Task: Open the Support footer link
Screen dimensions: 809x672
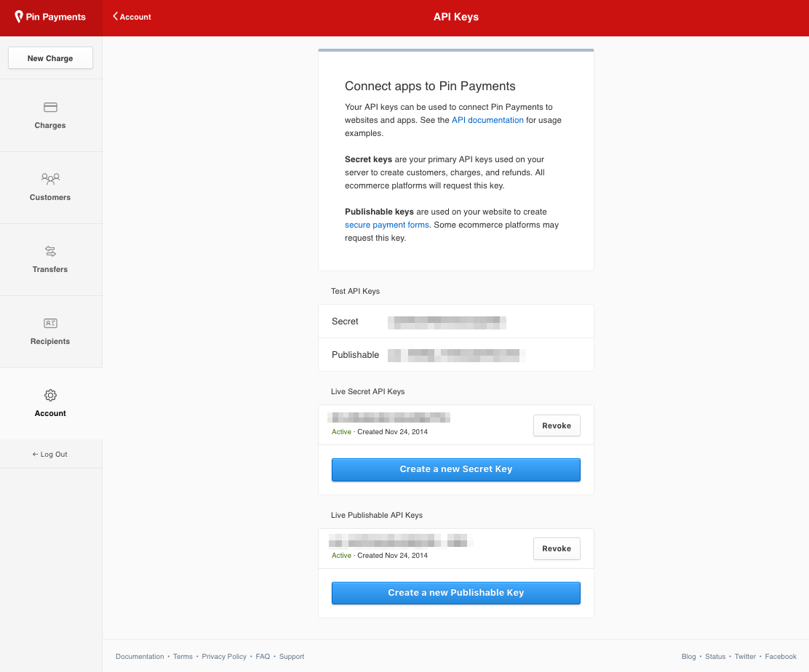Action: pyautogui.click(x=292, y=657)
